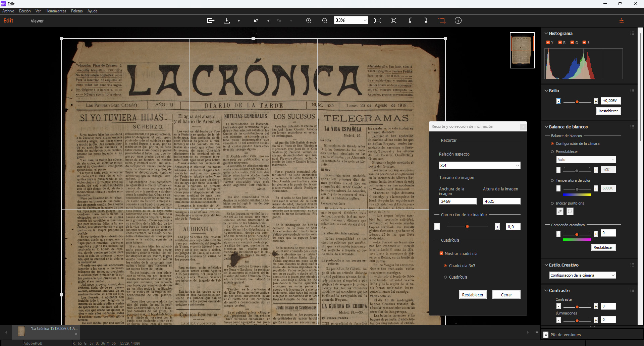644x346 pixels.
Task: Click the Pila de versiones icon
Action: tap(546, 335)
